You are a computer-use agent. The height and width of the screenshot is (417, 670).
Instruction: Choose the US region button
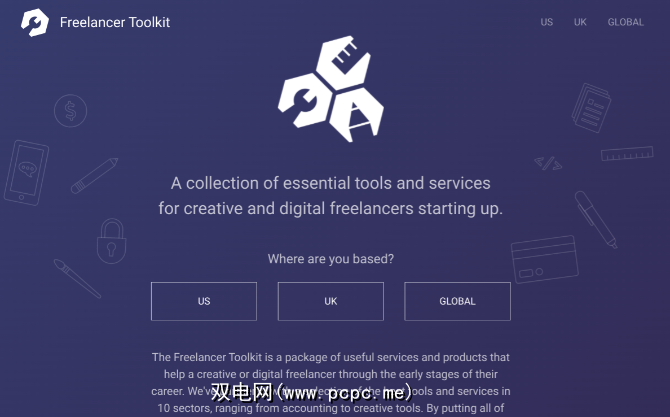pos(204,301)
